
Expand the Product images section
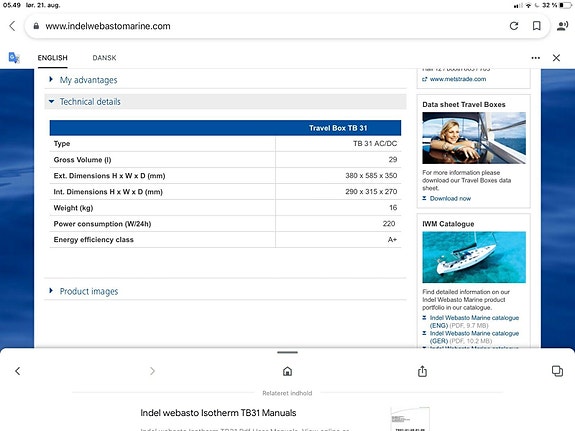click(89, 291)
